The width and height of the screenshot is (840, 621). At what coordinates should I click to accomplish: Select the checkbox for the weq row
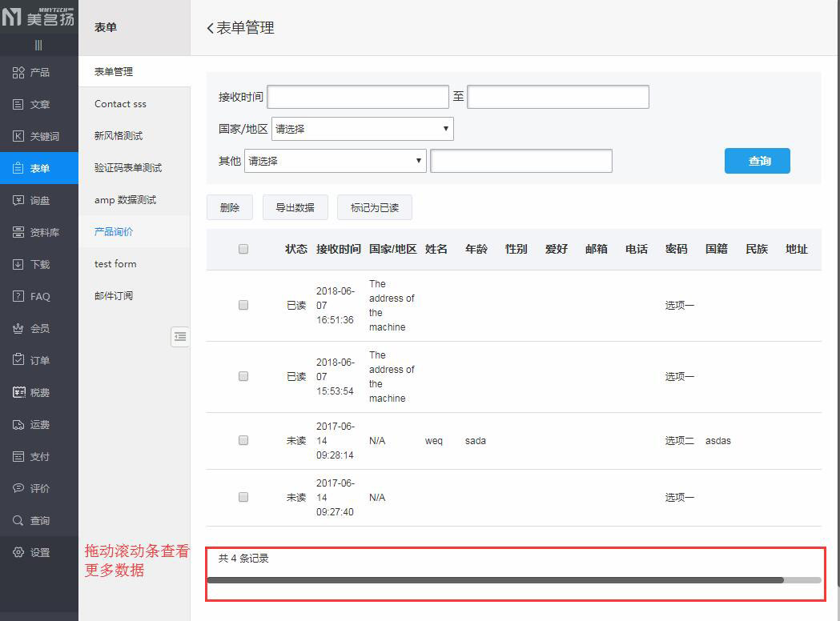click(243, 440)
